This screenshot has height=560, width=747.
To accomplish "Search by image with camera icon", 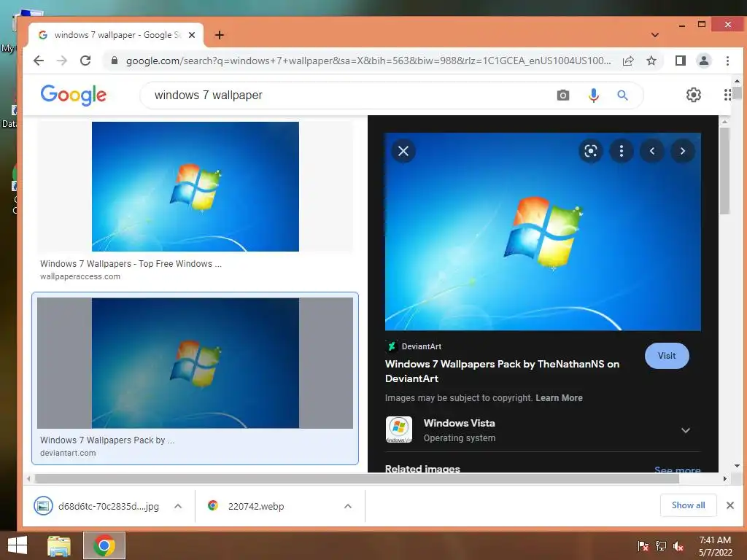I will (x=563, y=96).
